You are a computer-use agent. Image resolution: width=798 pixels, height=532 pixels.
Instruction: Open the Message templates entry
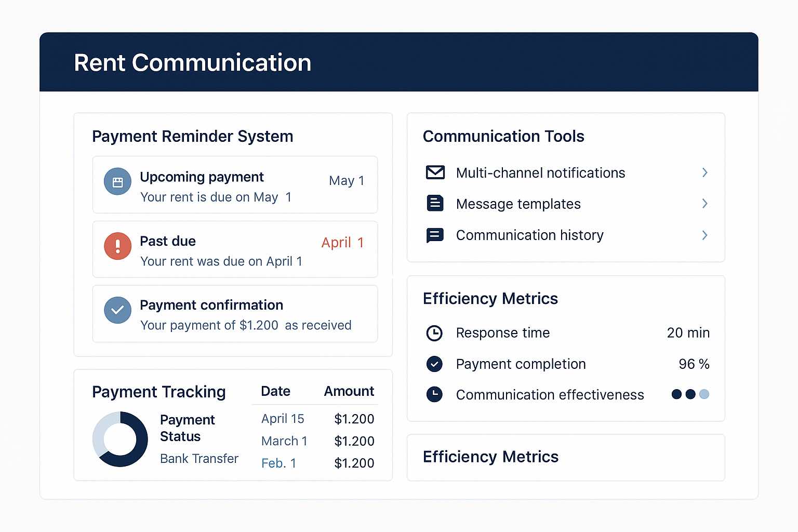click(x=567, y=204)
